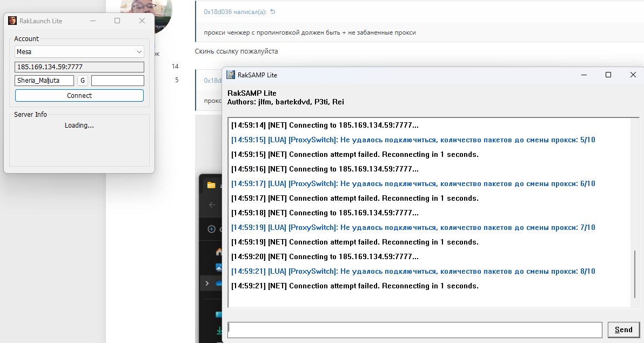Viewport: 644px width, 343px height.
Task: Click the Send button in RakSAMP Lite
Action: (623, 330)
